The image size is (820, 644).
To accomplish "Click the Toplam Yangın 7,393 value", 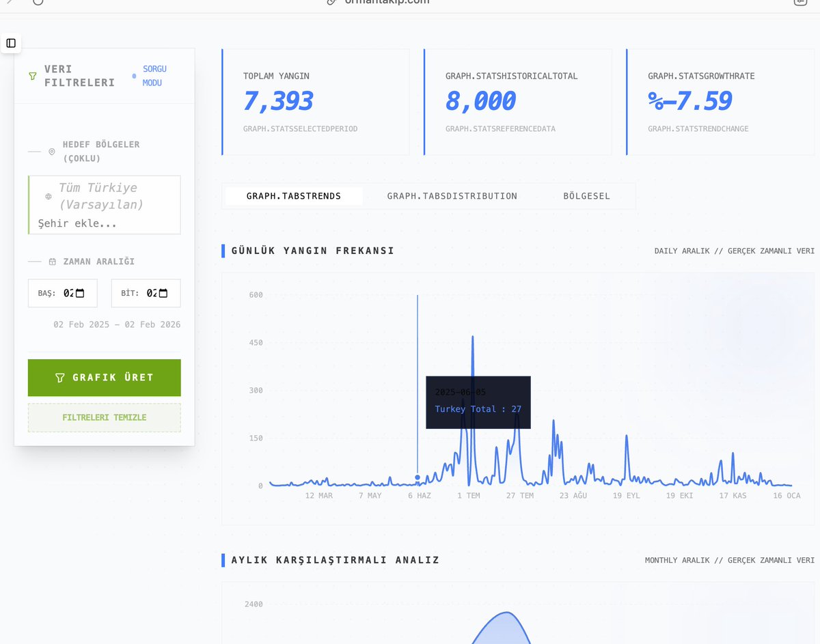I will [278, 101].
